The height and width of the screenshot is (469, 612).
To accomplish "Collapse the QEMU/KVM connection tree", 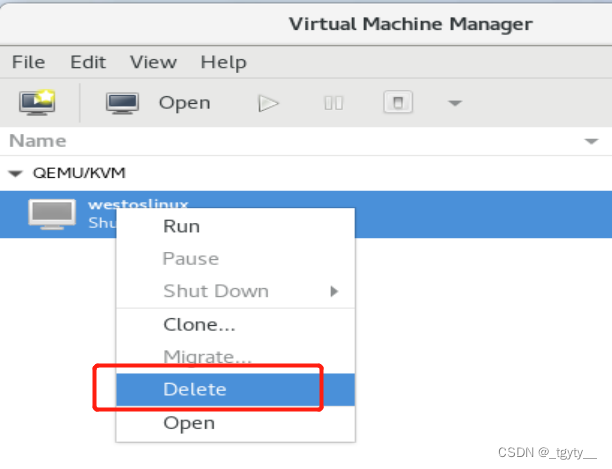I will point(14,173).
